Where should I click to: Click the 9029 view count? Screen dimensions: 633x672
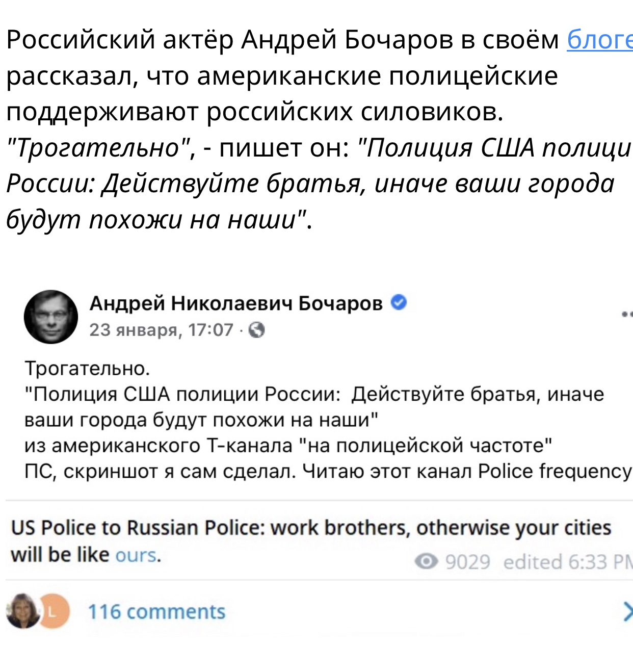pyautogui.click(x=467, y=562)
